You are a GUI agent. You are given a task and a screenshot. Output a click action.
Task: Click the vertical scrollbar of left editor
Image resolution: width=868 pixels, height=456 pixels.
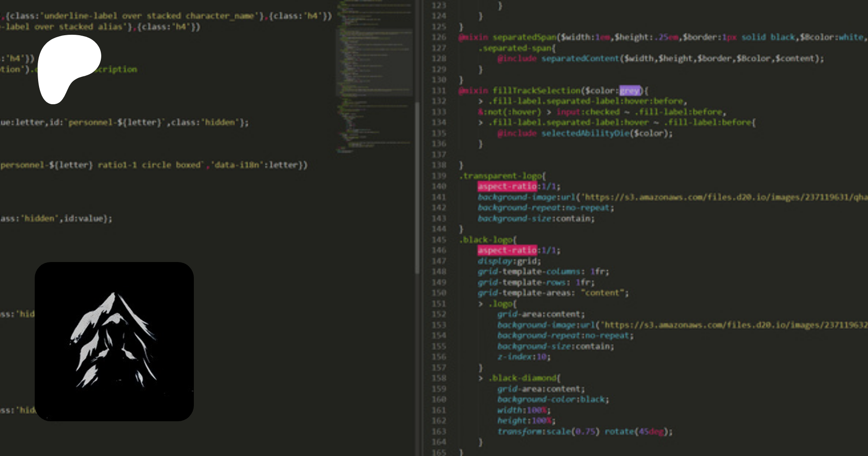pyautogui.click(x=417, y=188)
